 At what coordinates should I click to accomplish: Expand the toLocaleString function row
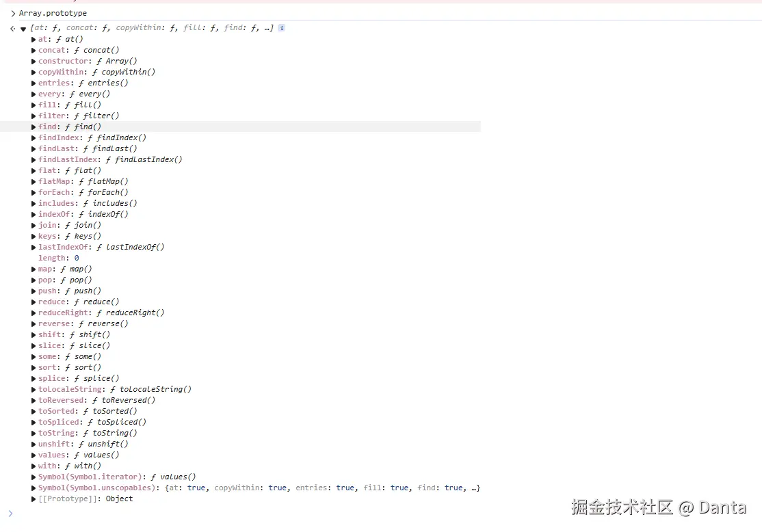point(34,390)
